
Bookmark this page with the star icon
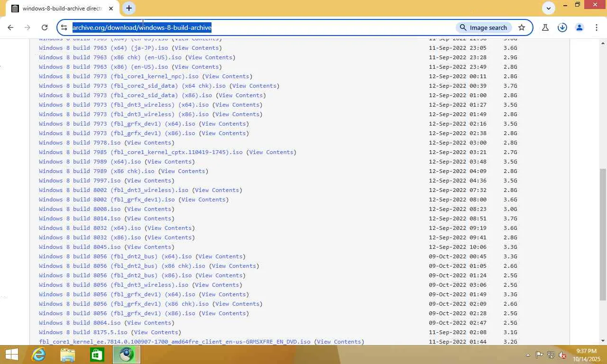522,27
